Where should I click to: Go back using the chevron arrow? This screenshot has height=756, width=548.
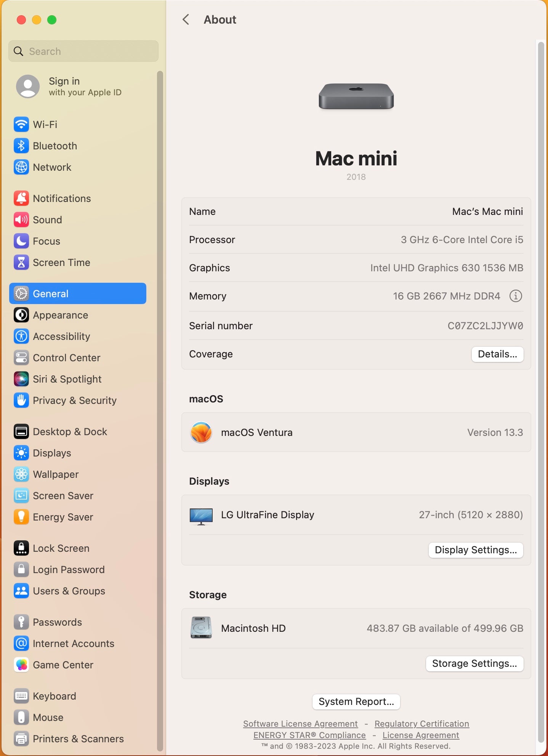tap(186, 19)
